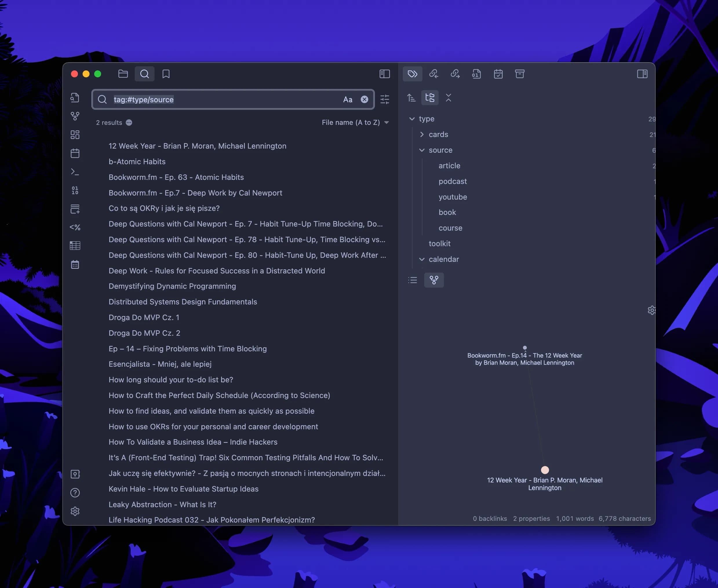Open graph settings gear

tap(651, 310)
